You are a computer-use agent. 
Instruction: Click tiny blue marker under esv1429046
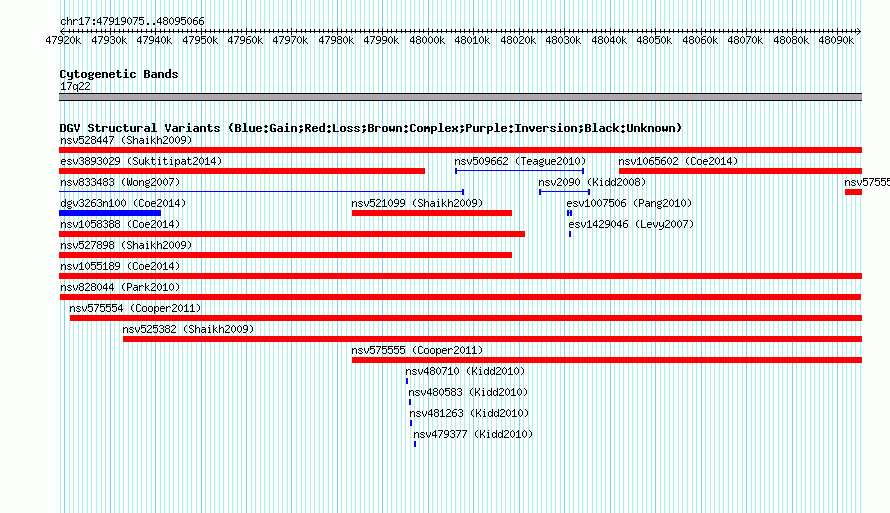click(x=570, y=234)
